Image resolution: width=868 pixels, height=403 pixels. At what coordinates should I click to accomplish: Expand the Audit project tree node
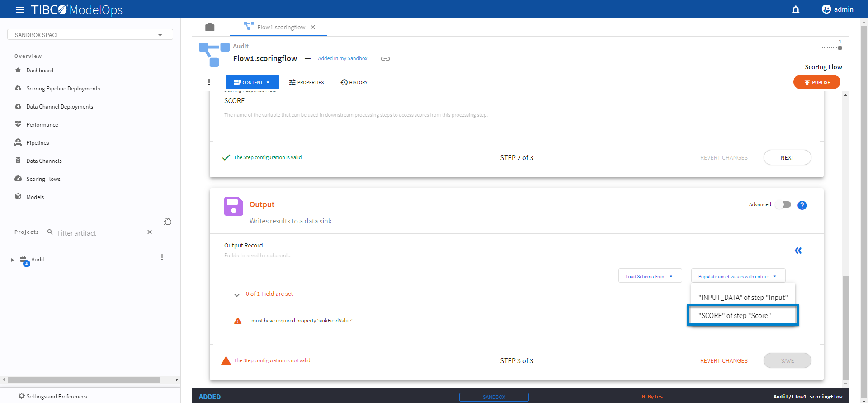point(13,260)
